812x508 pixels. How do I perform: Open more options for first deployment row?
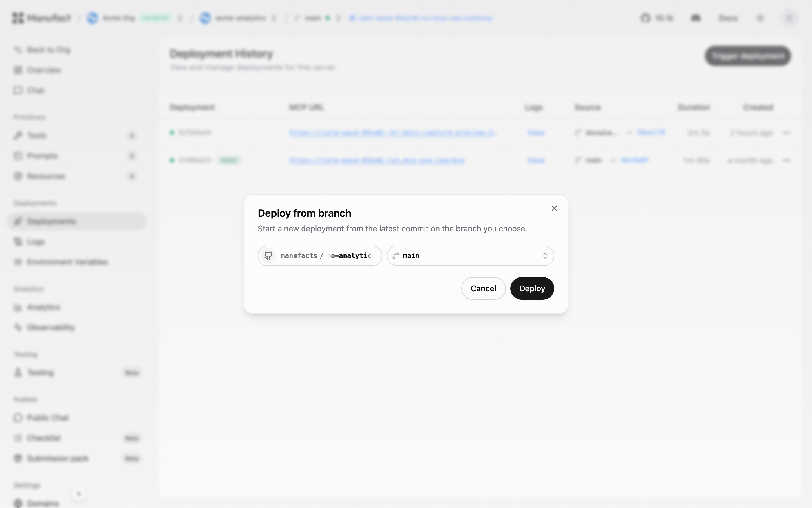[787, 133]
